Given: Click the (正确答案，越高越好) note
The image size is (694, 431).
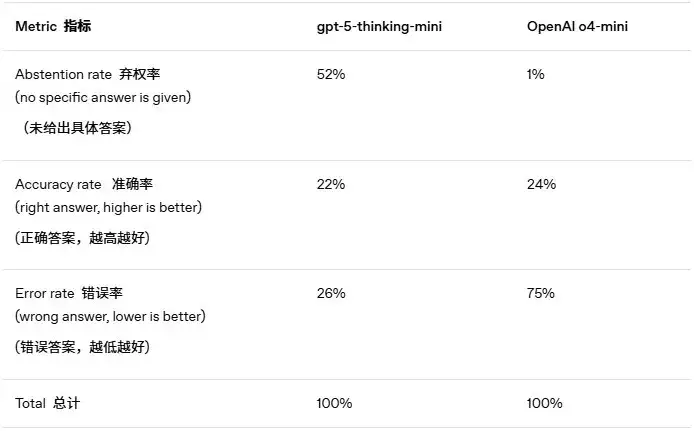Looking at the screenshot, I should tap(82, 238).
